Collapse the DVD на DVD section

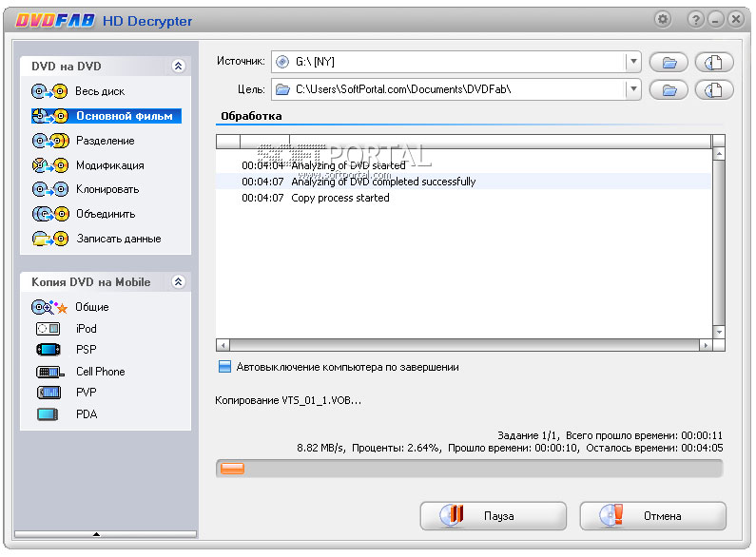pyautogui.click(x=178, y=66)
